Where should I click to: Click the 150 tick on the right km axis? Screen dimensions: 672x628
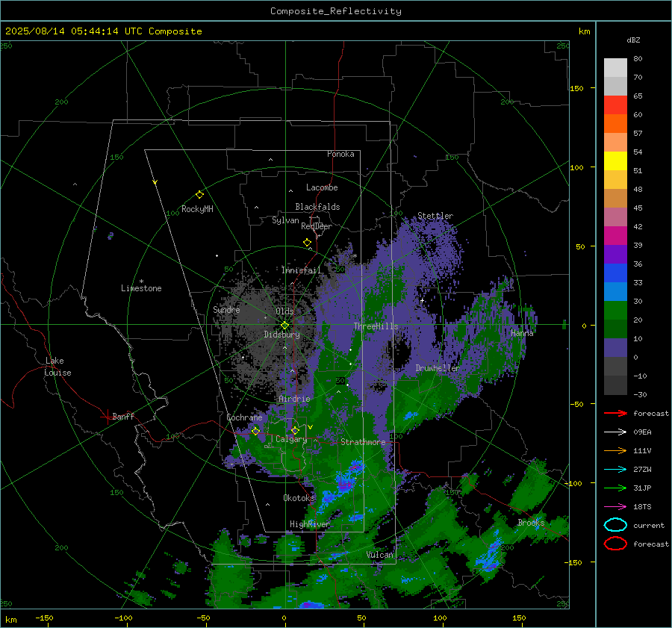[x=576, y=88]
